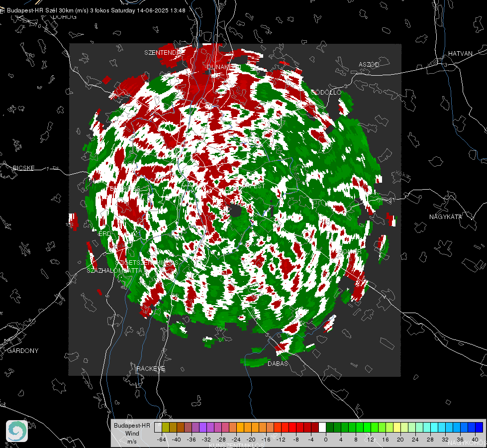This screenshot has width=487, height=448.
Task: Click the "m/s" unit label in legend
Action: tap(132, 441)
